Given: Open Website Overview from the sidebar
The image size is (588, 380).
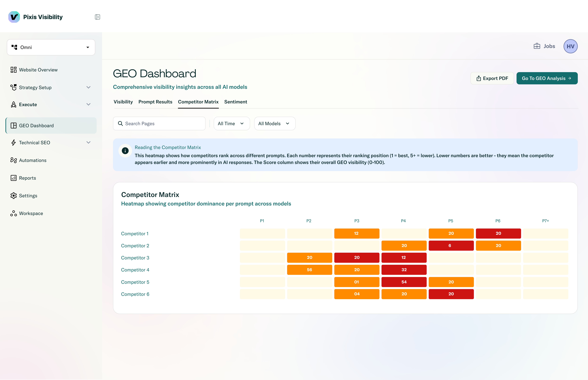Looking at the screenshot, I should [38, 70].
